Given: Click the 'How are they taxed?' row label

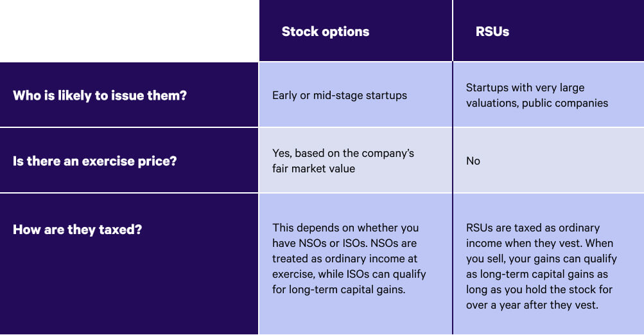Looking at the screenshot, I should tap(77, 229).
